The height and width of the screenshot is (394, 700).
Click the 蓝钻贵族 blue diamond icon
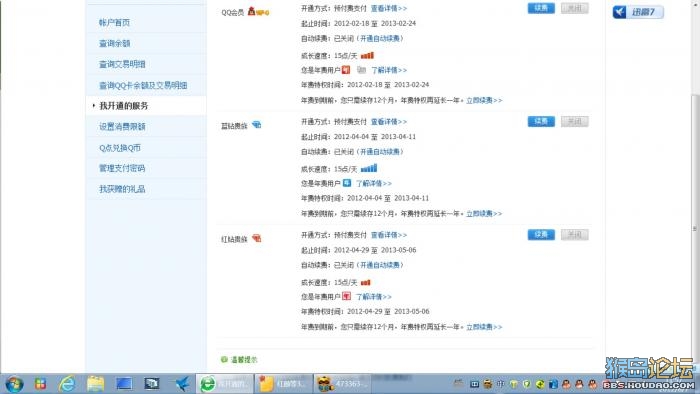256,125
